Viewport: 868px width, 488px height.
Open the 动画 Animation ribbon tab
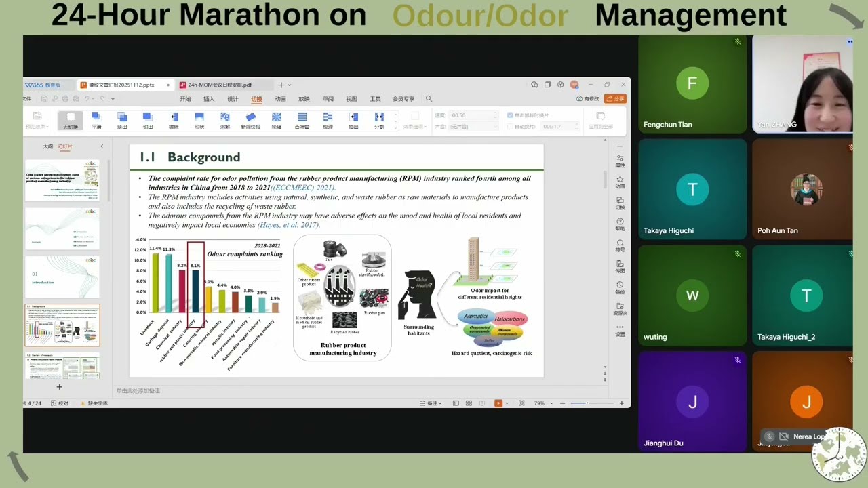(280, 99)
